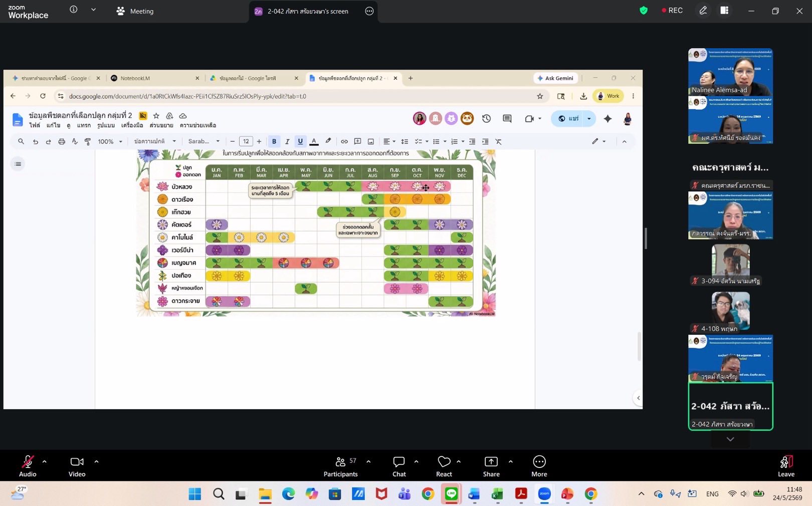The image size is (812, 506).
Task: Open Google Docs version history icon
Action: point(486,119)
